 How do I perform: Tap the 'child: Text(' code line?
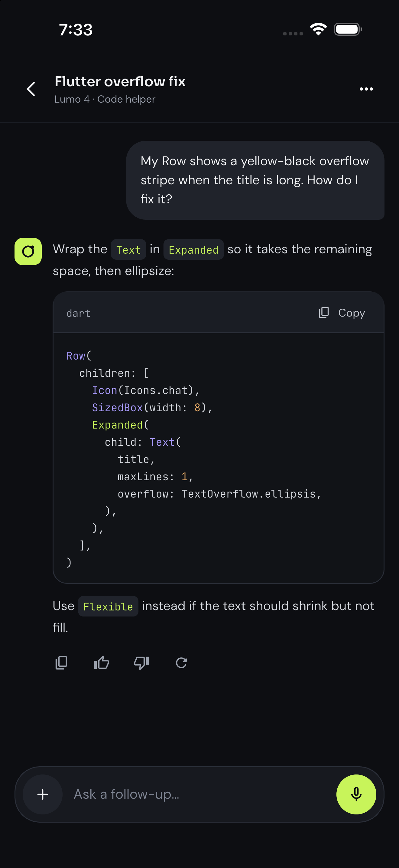point(143,442)
